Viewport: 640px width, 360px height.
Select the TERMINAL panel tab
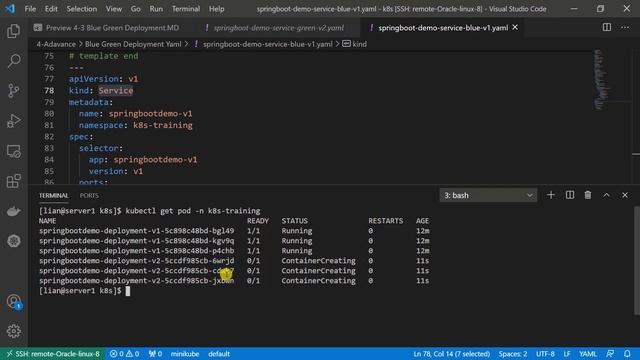coord(53,196)
